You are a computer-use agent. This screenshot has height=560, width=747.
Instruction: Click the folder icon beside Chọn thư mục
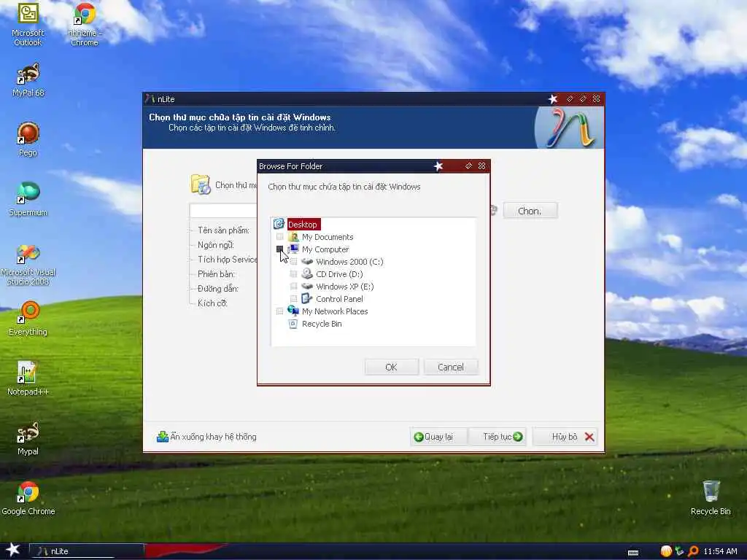[201, 184]
